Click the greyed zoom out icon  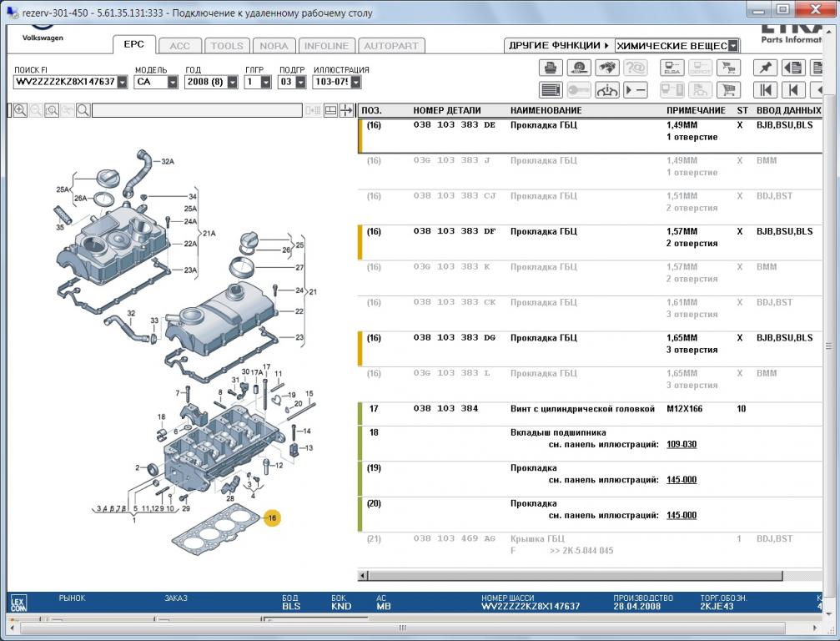coord(36,110)
